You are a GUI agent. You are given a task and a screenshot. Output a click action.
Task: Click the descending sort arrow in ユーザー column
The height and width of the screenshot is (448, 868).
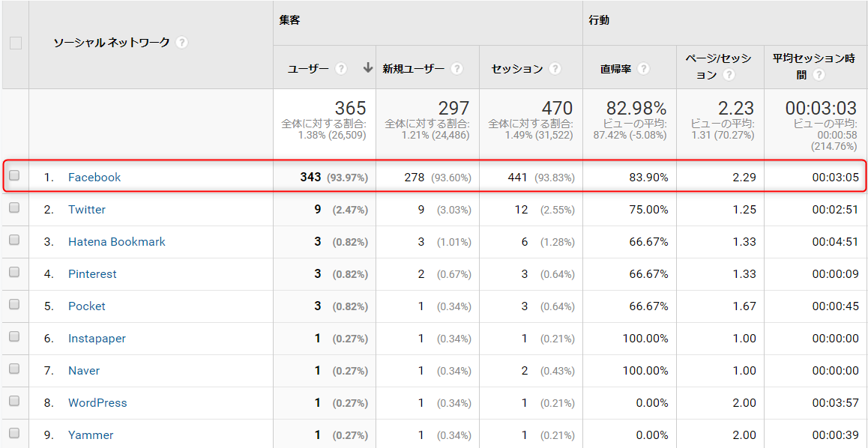(x=367, y=67)
